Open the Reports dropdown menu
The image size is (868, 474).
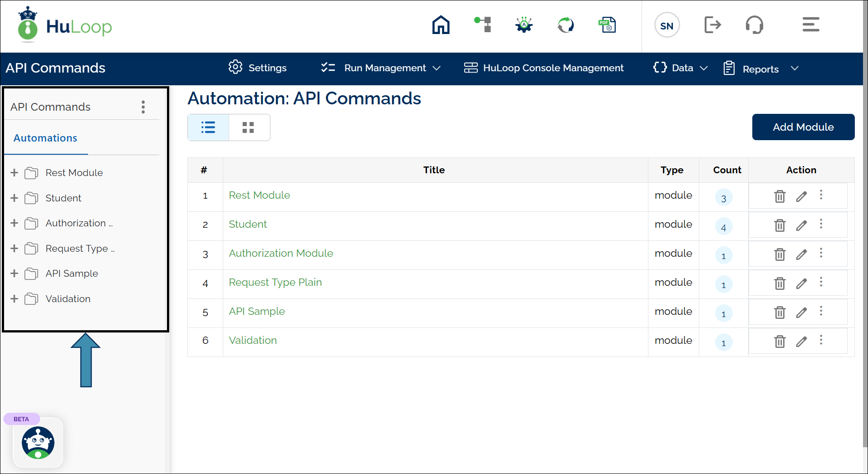(760, 69)
